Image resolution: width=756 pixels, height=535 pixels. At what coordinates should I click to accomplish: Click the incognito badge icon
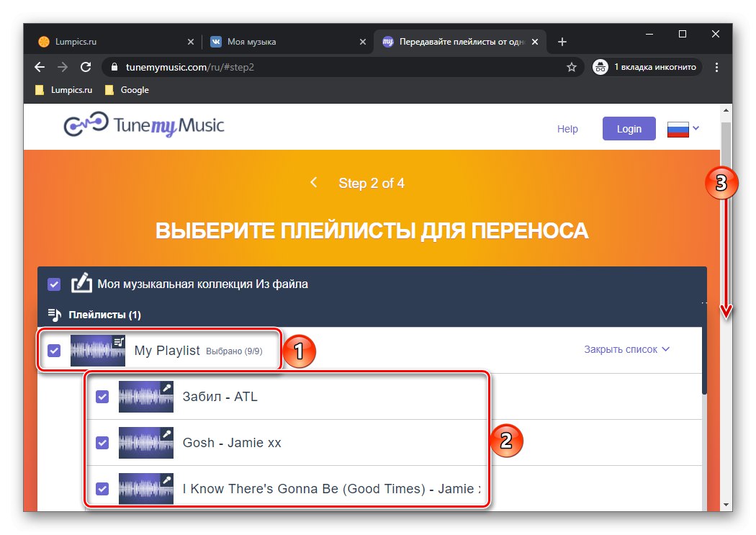(x=600, y=66)
